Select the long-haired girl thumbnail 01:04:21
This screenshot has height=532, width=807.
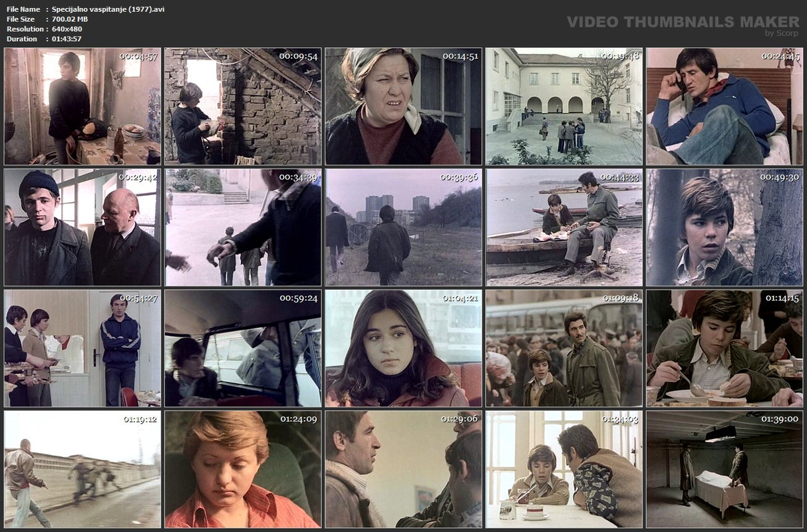(x=403, y=348)
